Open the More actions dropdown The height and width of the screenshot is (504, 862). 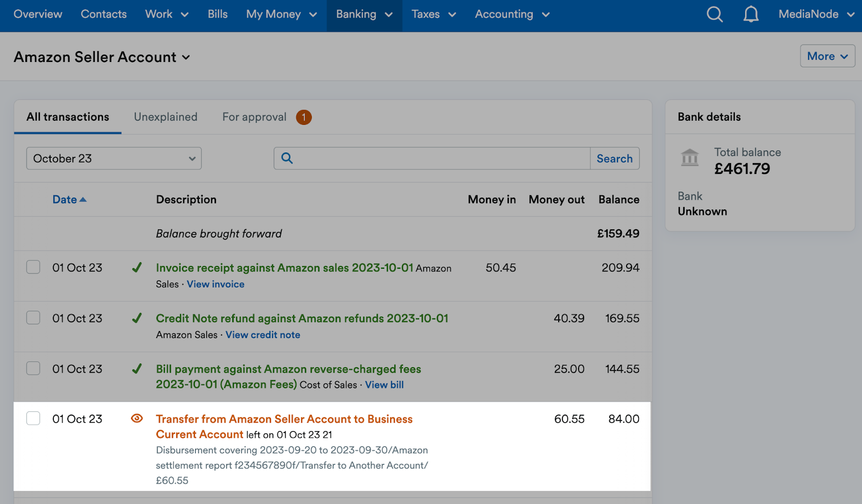pos(828,56)
